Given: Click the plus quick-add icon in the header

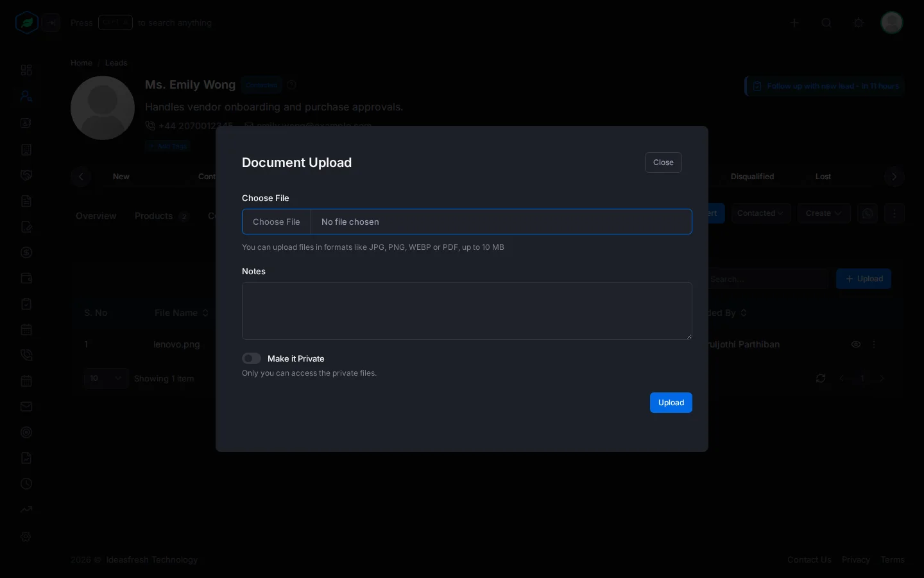Looking at the screenshot, I should [794, 22].
